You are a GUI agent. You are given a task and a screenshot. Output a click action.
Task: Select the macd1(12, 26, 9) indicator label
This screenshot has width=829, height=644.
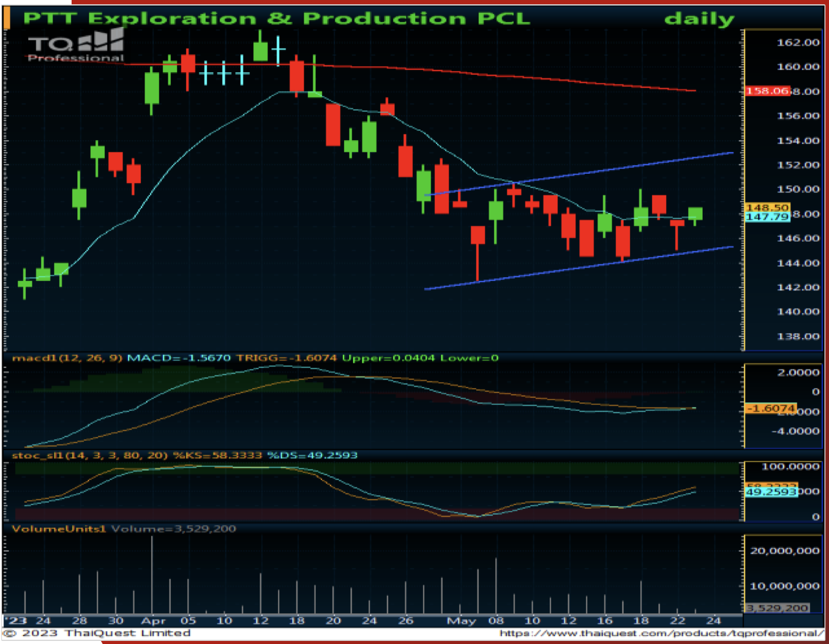[67, 358]
